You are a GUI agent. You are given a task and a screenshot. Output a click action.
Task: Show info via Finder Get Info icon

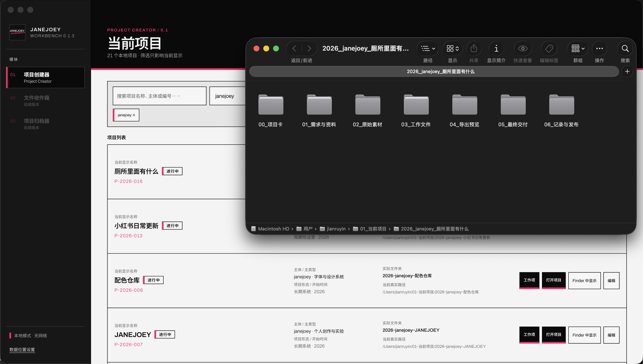point(496,49)
